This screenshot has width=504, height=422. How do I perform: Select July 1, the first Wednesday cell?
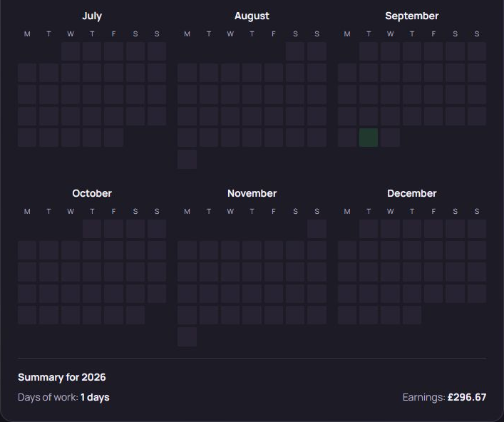[71, 51]
